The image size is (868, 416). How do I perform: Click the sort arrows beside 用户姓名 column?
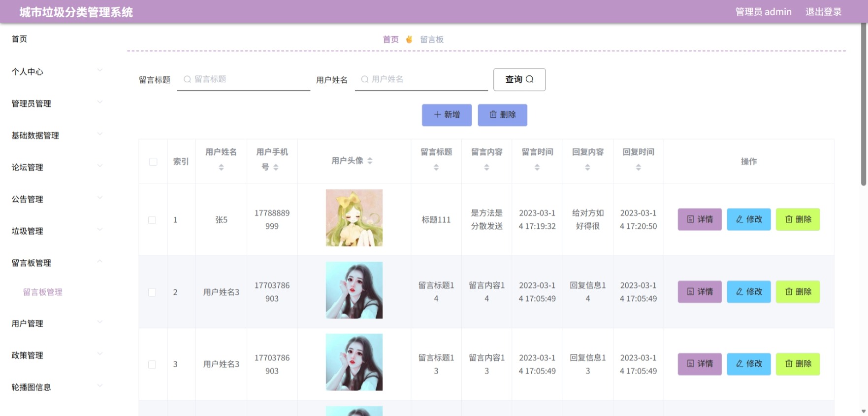(x=221, y=168)
